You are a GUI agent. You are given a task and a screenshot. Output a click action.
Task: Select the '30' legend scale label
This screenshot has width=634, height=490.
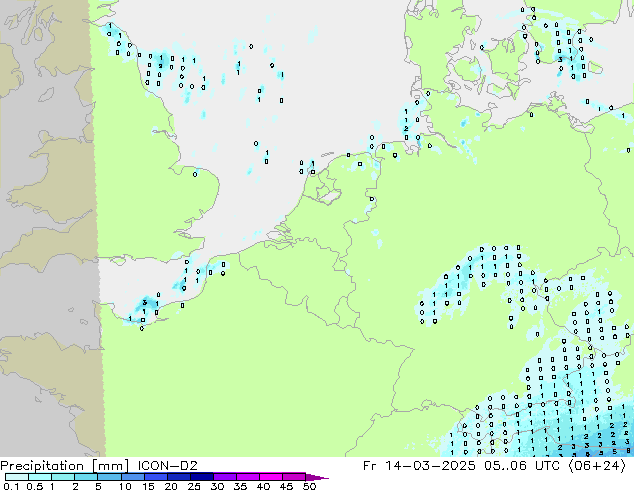click(217, 486)
